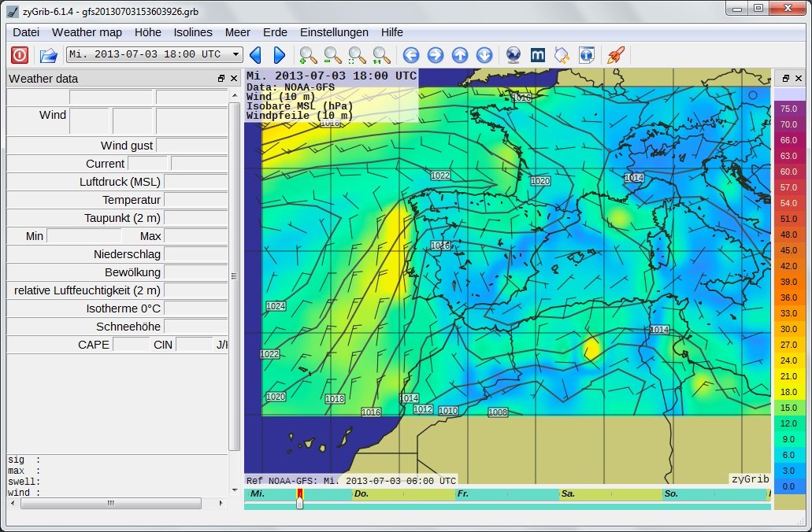
Task: Pan the map up with arrow icon
Action: coord(460,55)
